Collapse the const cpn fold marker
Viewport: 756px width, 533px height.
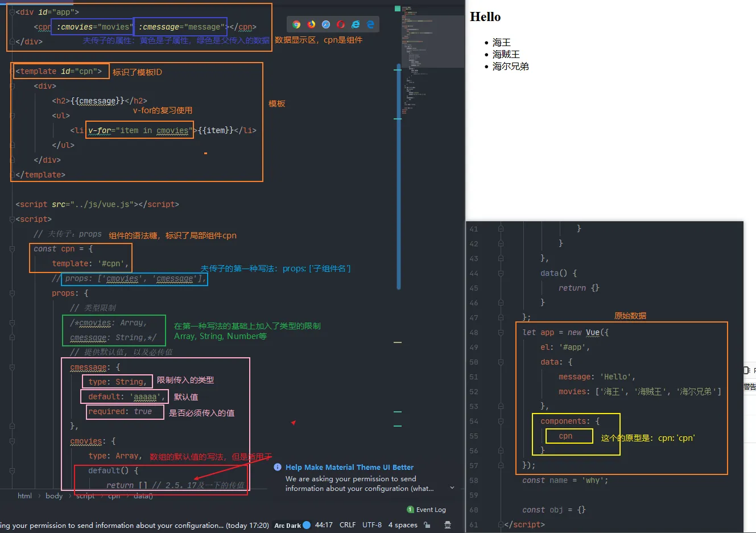(x=12, y=249)
